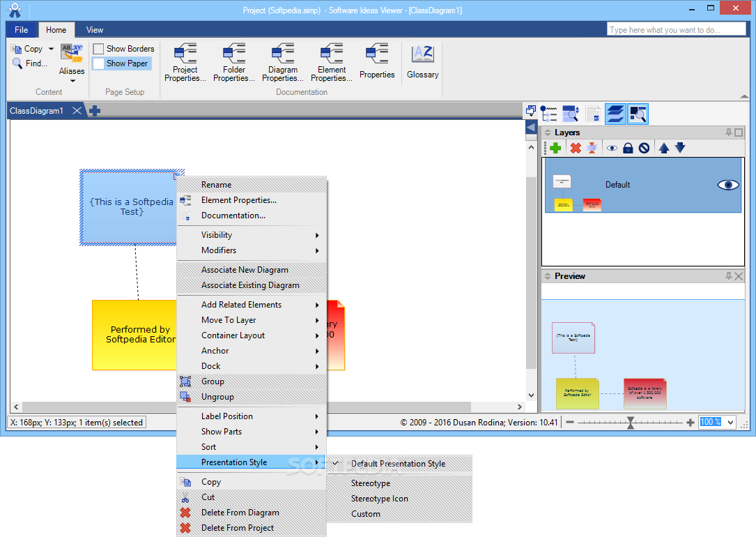The height and width of the screenshot is (537, 756).
Task: Click the Properties ribbon icon
Action: coord(377,61)
